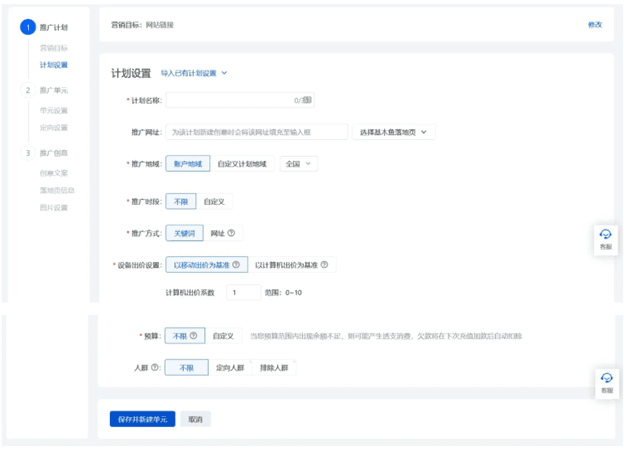Go to 计划设置 in sidebar
The width and height of the screenshot is (624, 451).
click(54, 64)
